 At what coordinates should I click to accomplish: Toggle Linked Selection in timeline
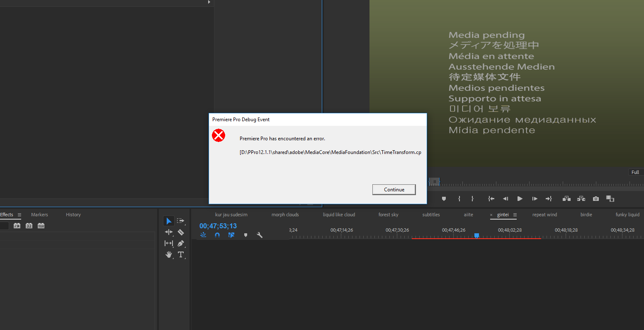[x=231, y=235]
